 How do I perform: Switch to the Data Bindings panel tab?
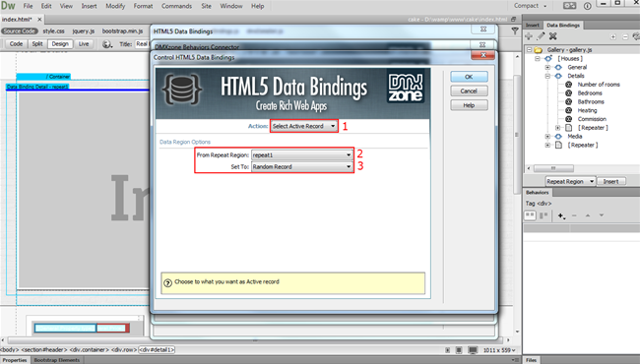coord(563,26)
